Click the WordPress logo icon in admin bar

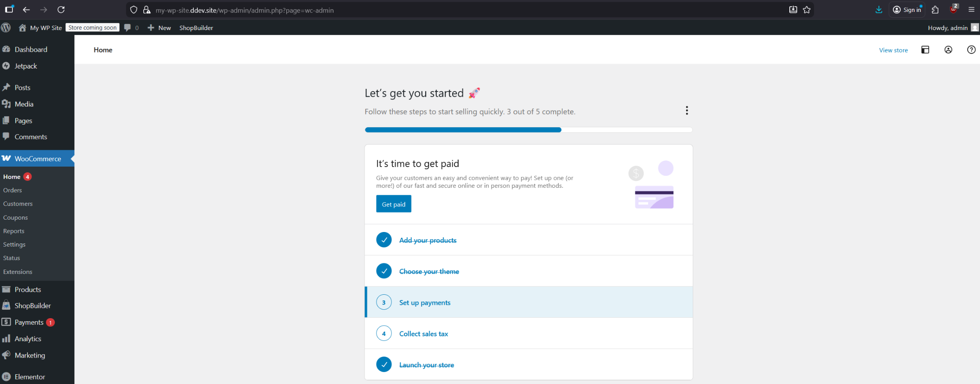[x=6, y=27]
